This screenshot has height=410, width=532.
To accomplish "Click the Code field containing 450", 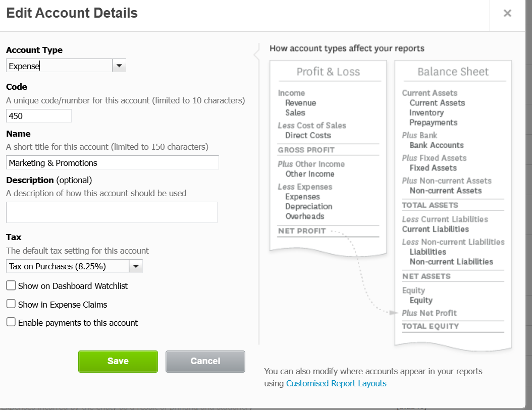I will click(x=39, y=116).
